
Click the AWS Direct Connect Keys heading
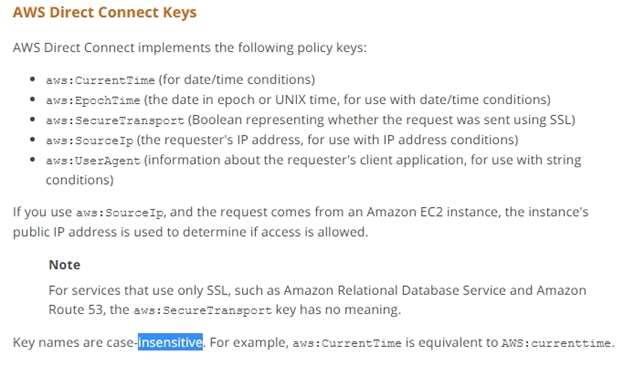click(x=105, y=12)
